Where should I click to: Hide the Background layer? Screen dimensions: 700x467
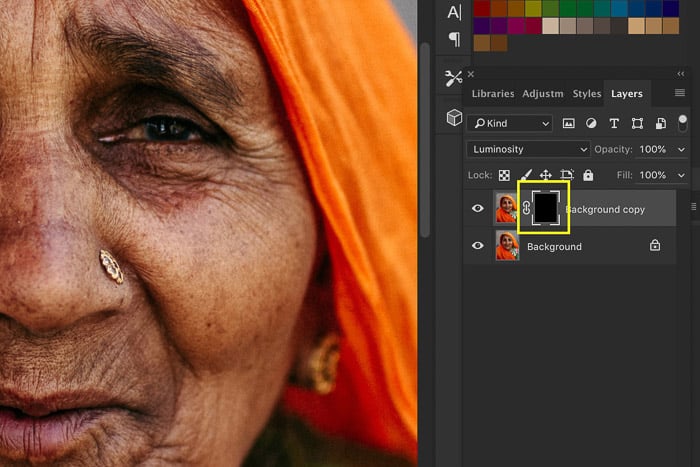pyautogui.click(x=478, y=246)
